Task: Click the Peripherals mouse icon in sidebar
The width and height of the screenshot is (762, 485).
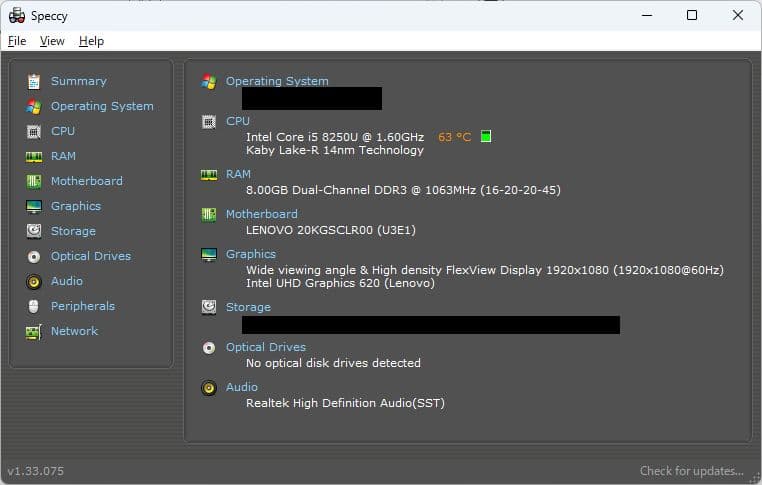Action: [34, 306]
